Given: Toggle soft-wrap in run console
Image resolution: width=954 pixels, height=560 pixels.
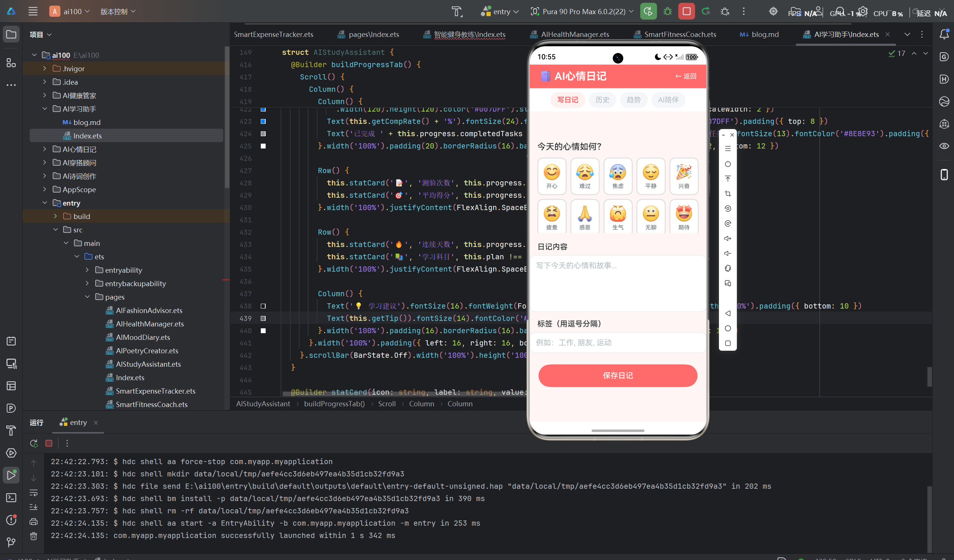Looking at the screenshot, I should point(33,492).
